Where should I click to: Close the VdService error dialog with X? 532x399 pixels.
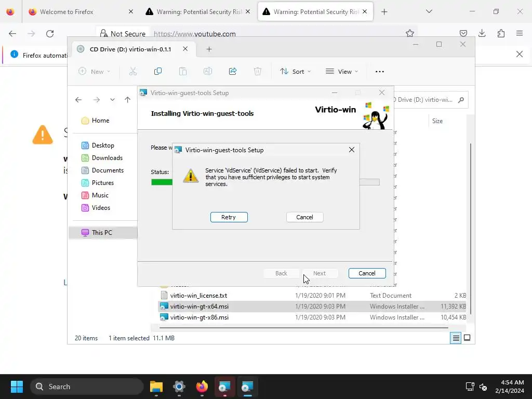coord(352,150)
